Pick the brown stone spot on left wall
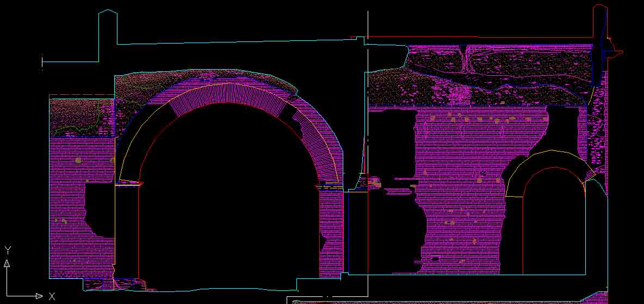Viewport: 644px width, 304px height. click(78, 160)
